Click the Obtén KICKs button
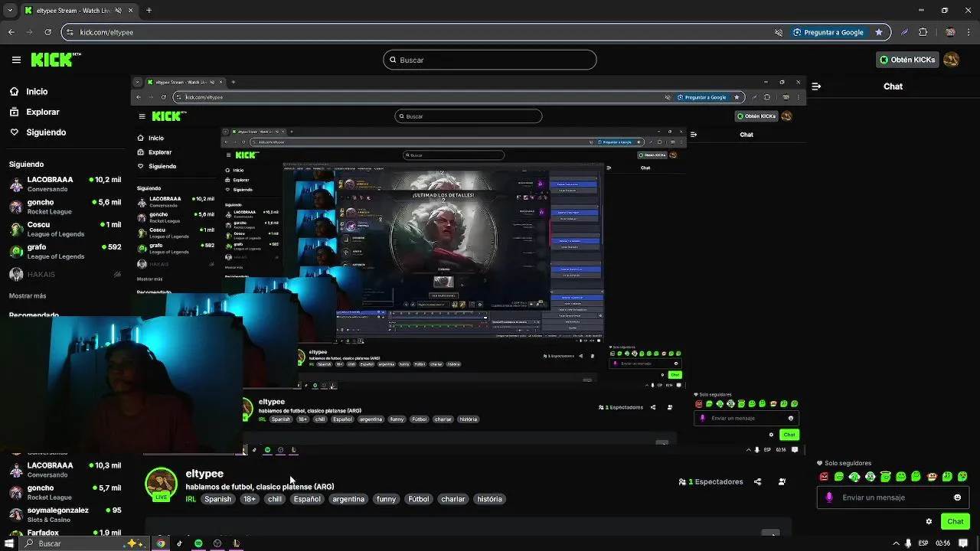 tap(907, 60)
